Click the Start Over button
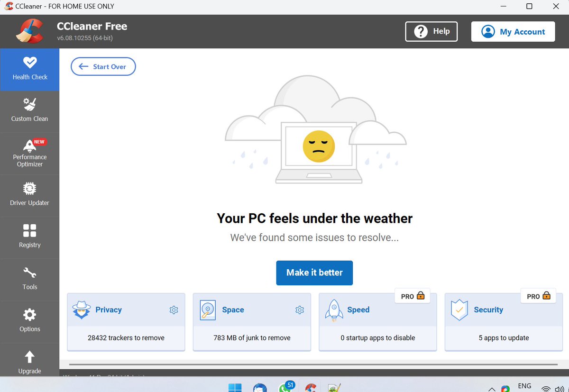569x392 pixels. pyautogui.click(x=103, y=67)
